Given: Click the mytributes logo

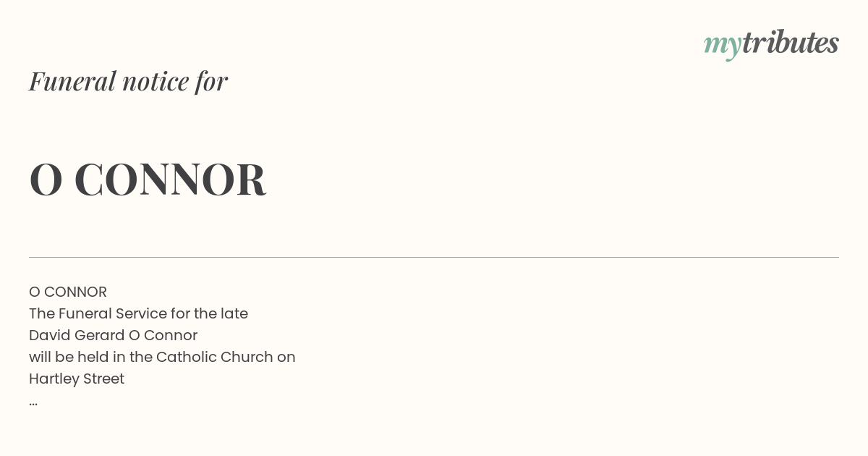Looking at the screenshot, I should point(771,44).
